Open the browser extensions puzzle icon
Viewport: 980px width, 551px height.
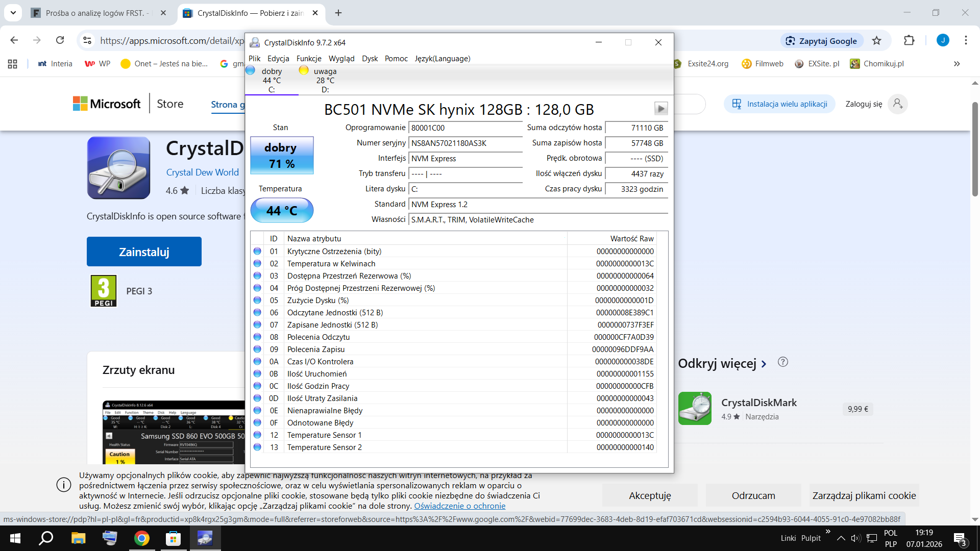909,41
